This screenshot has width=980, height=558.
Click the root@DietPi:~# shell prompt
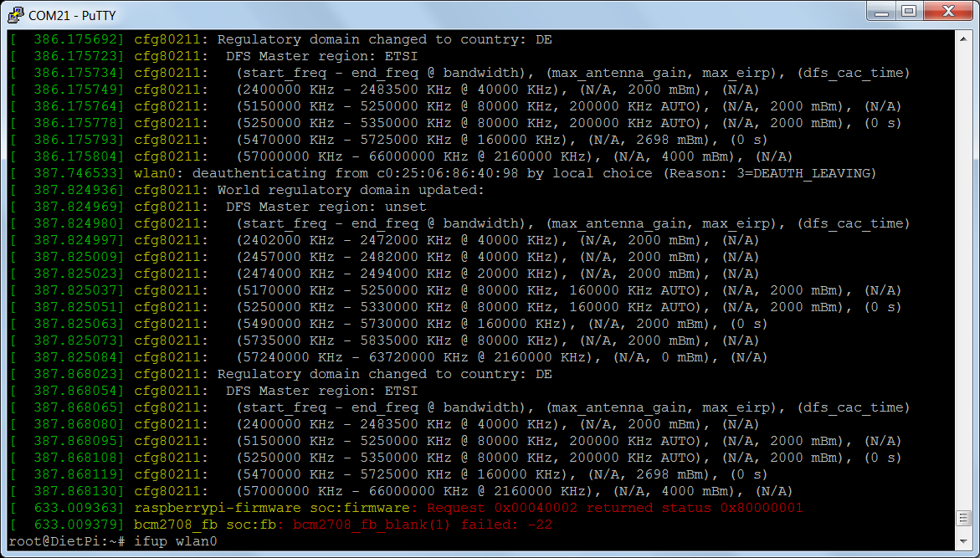(68, 541)
